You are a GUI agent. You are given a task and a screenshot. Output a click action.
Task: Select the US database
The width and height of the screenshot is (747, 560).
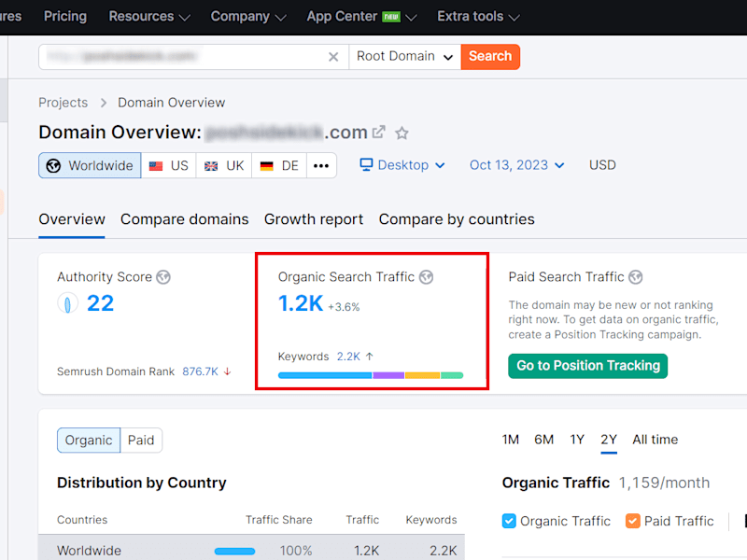coord(168,165)
